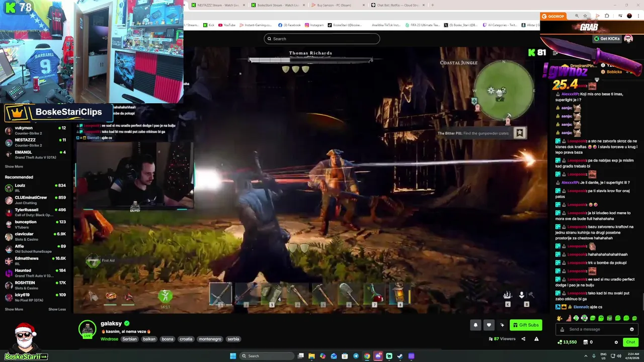Show hidden system tray icons

coord(585,356)
